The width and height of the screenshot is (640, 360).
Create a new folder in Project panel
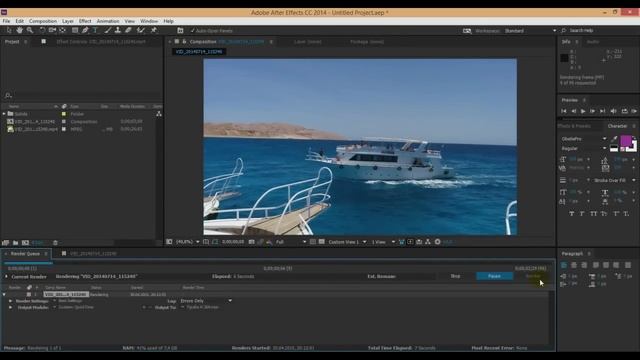tap(16, 242)
